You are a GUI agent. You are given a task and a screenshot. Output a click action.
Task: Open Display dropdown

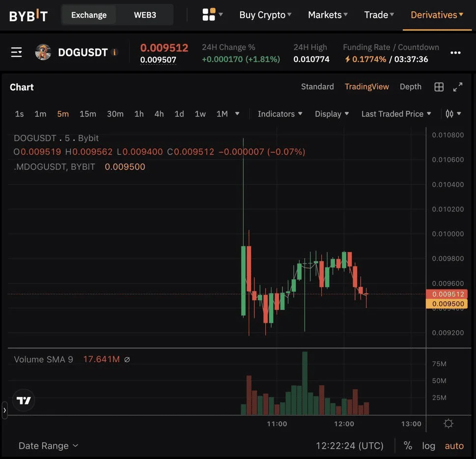coord(332,114)
